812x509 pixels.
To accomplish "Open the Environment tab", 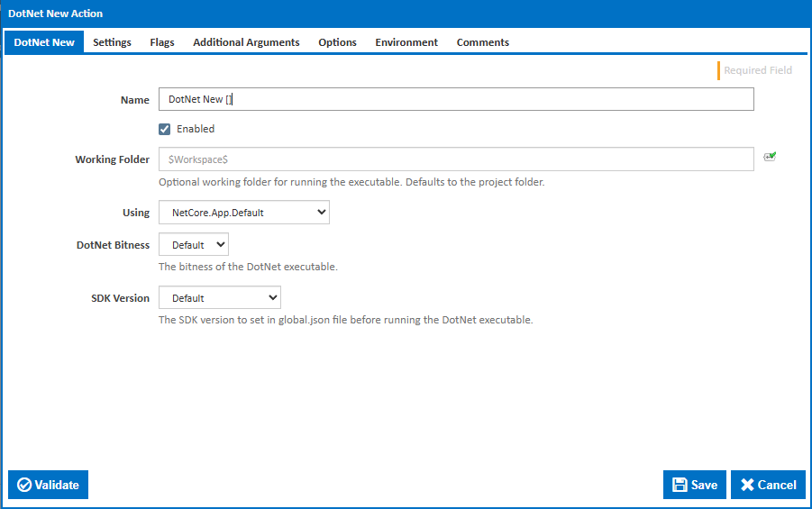I will (406, 42).
